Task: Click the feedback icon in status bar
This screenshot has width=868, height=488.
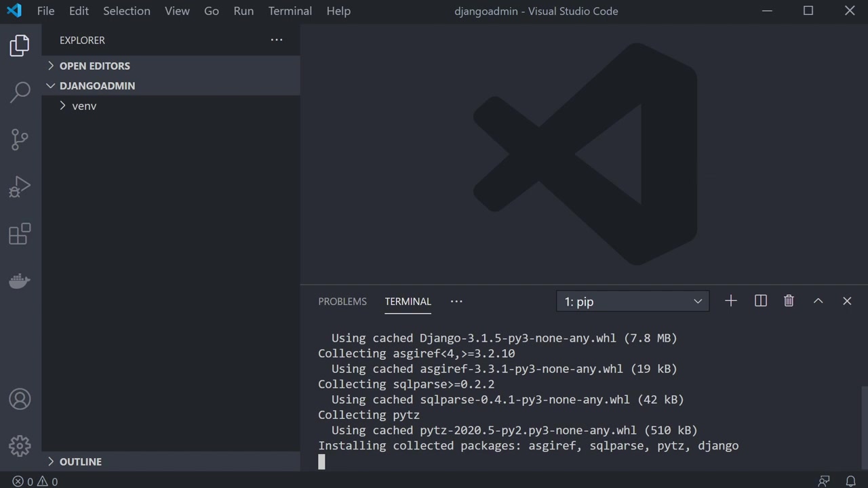Action: [824, 481]
